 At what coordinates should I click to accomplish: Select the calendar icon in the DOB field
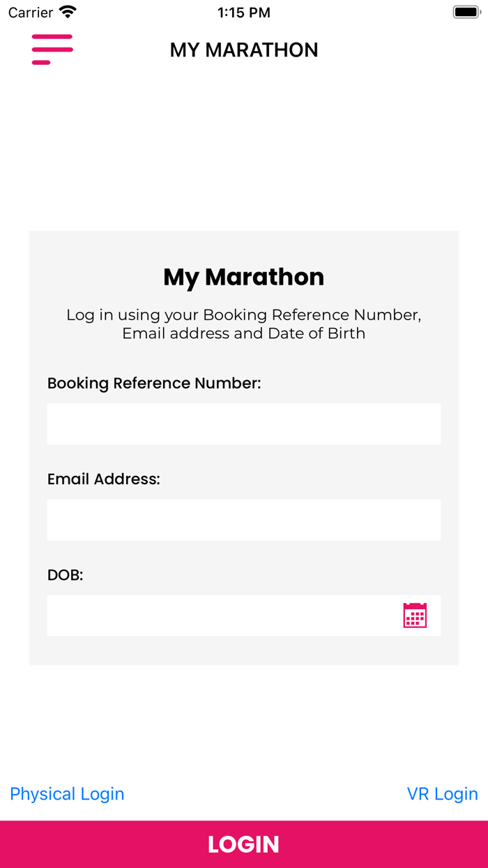pos(415,615)
